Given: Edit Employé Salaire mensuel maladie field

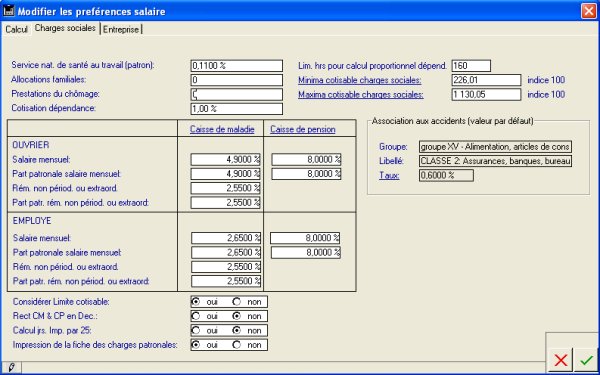Looking at the screenshot, I should tap(226, 238).
